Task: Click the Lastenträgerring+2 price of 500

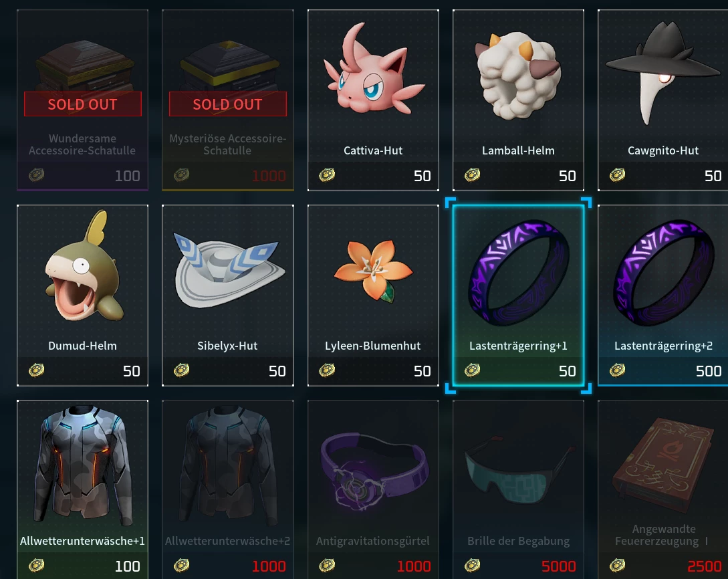Action: tap(709, 371)
